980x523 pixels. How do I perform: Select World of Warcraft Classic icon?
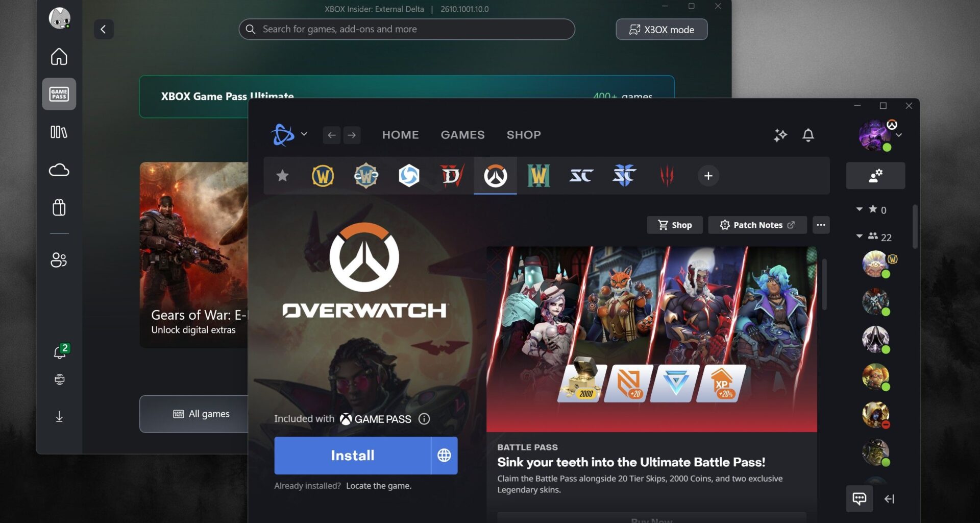(366, 176)
